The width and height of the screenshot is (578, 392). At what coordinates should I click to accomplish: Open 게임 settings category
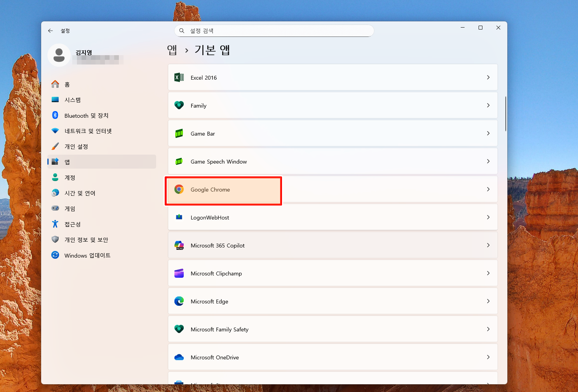coord(102,209)
